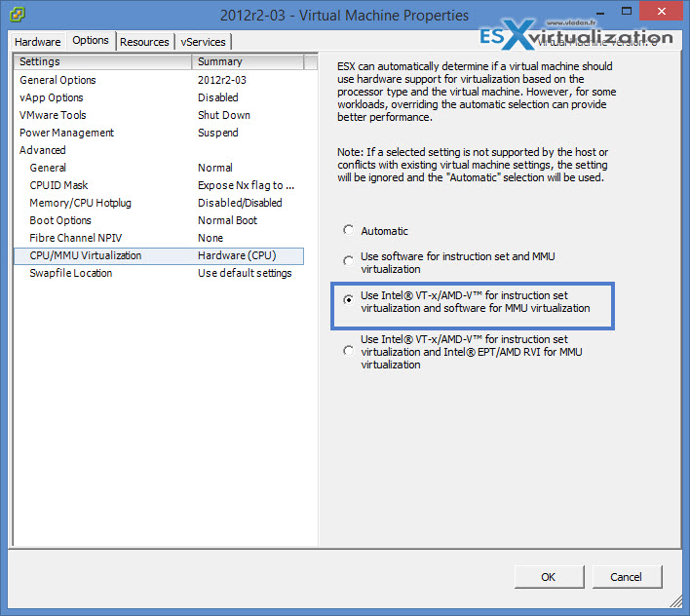Screen dimensions: 690x616
Task: Click the Advanced category heading
Action: [43, 150]
